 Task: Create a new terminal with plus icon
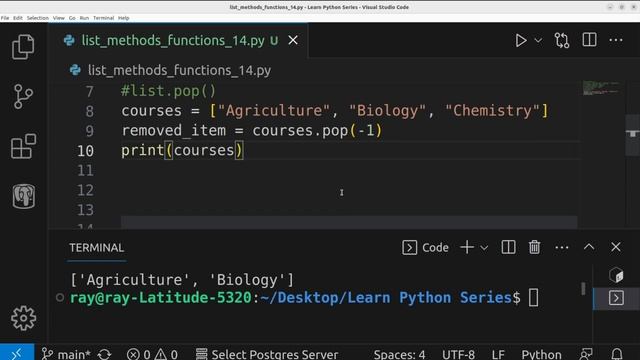467,247
